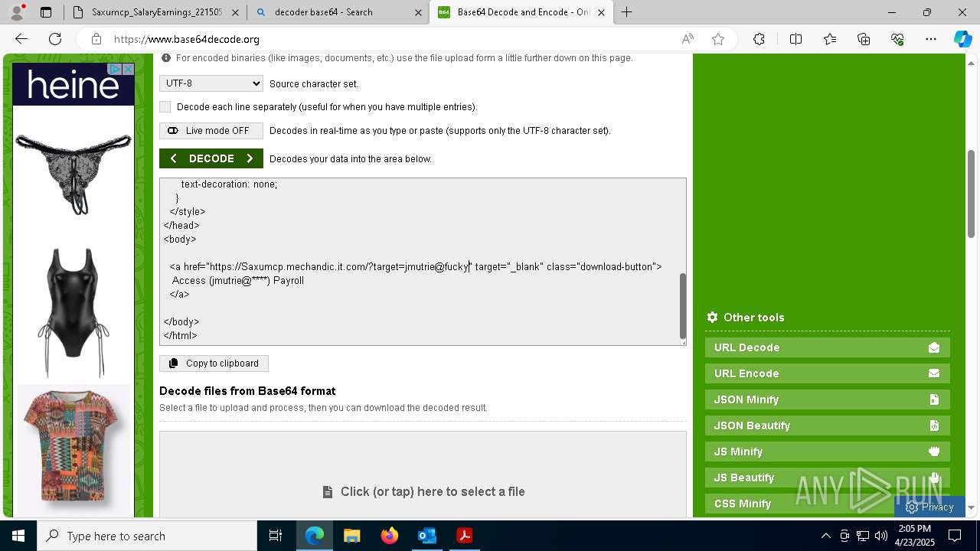Click the taskbar search box
This screenshot has height=551, width=980.
click(147, 536)
